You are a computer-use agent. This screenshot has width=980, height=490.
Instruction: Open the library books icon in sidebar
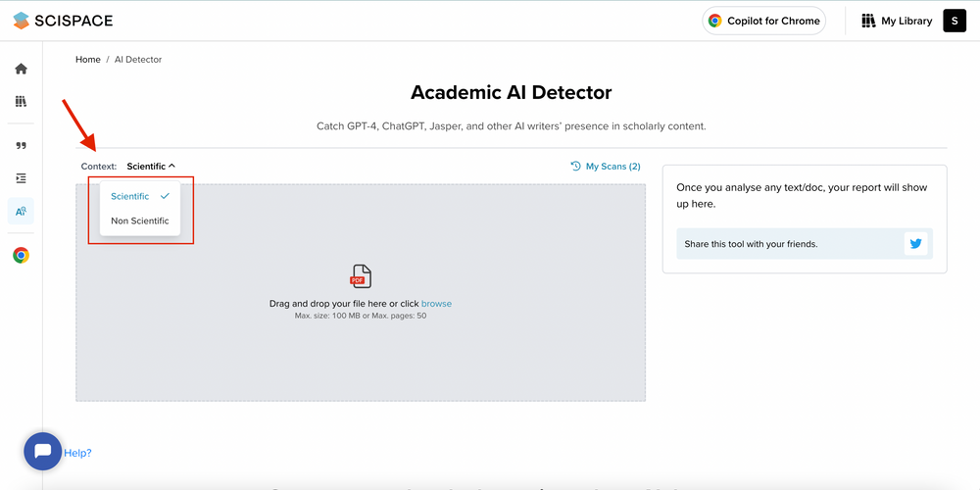[22, 101]
